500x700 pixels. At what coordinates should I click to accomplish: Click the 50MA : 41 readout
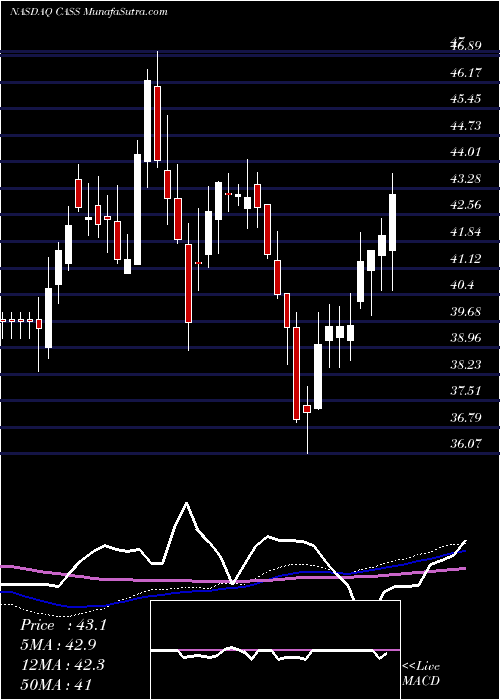click(x=56, y=684)
